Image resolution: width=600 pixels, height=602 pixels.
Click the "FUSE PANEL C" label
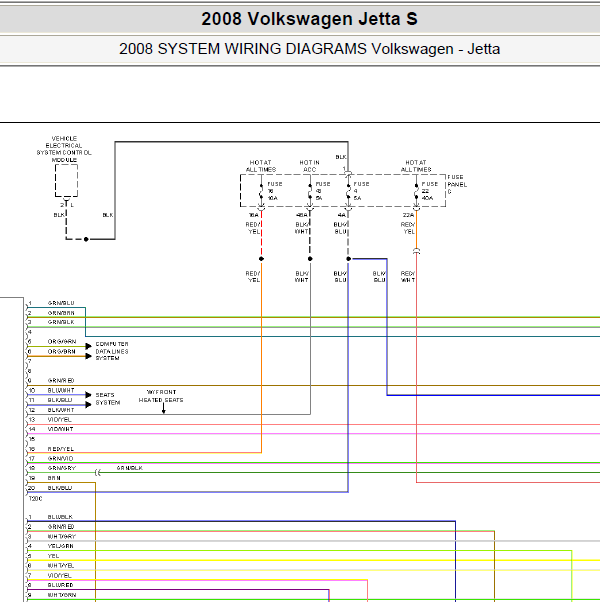457,184
